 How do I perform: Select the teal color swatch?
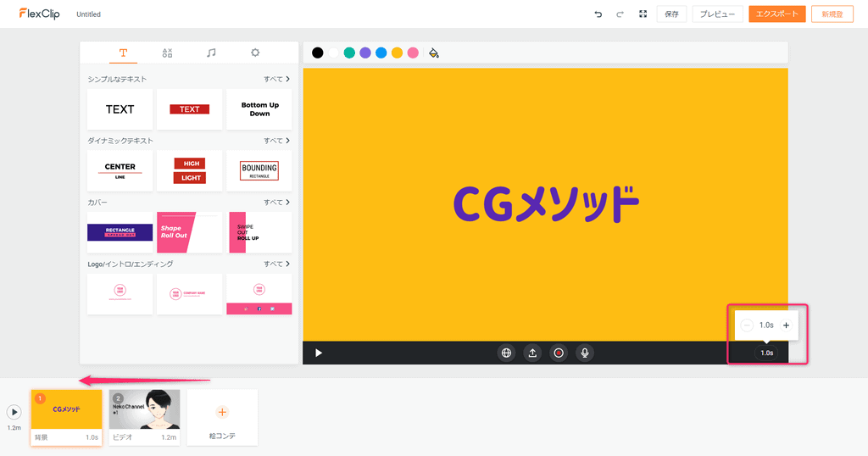349,53
